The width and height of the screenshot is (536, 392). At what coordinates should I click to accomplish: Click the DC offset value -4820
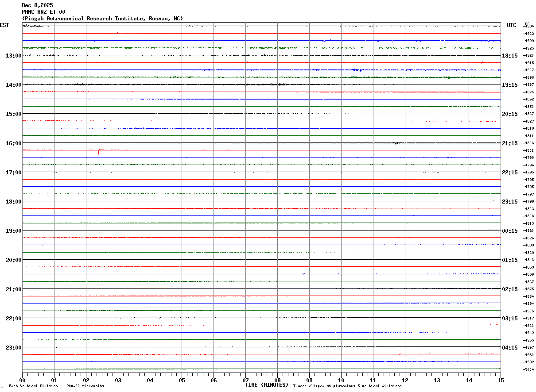point(528,231)
